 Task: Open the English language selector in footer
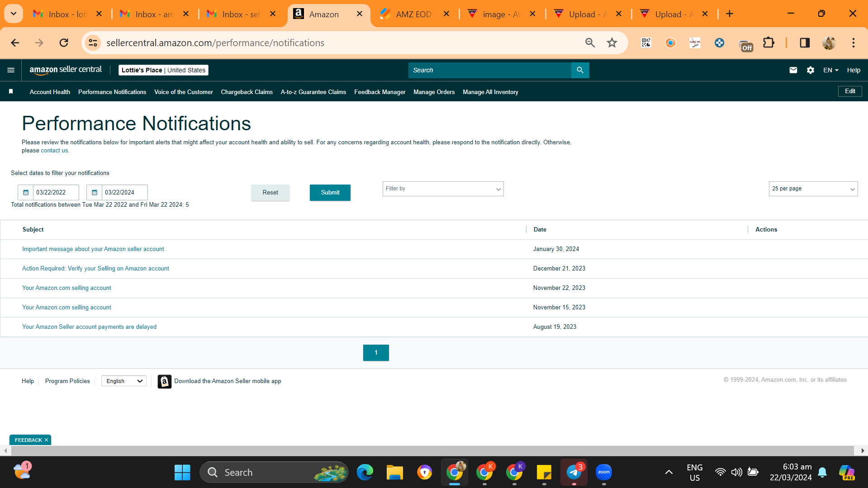click(124, 381)
